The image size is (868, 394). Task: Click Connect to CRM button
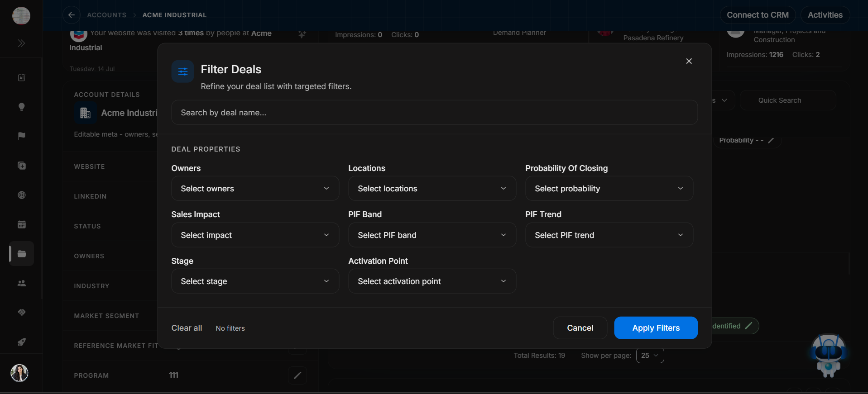[x=758, y=15]
